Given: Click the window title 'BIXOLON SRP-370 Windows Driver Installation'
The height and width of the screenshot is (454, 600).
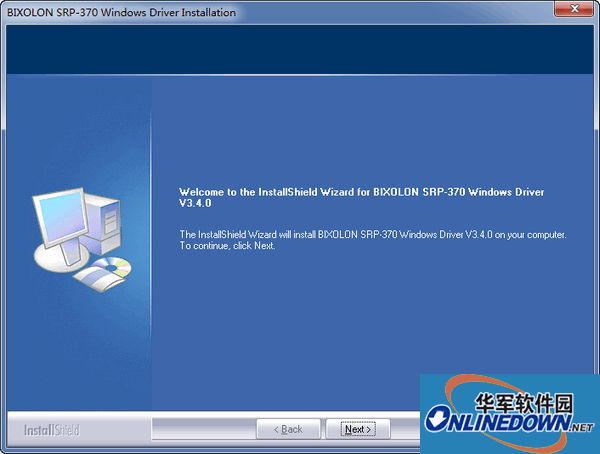Looking at the screenshot, I should coord(121,12).
